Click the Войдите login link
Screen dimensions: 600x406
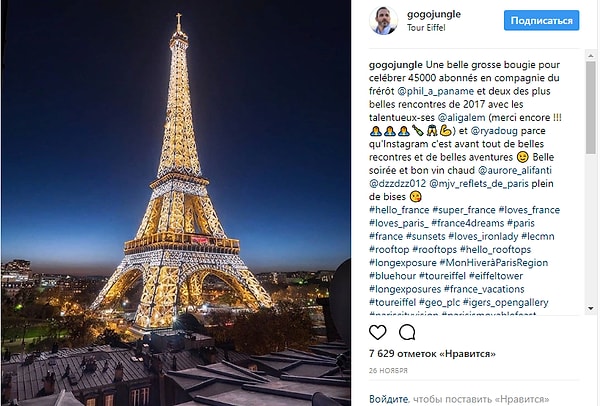(389, 399)
